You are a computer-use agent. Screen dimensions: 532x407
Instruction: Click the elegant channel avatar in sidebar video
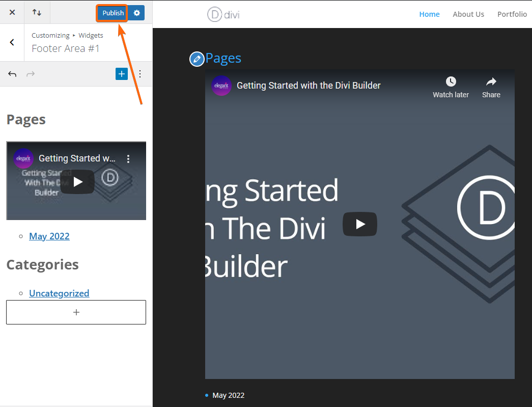pos(23,158)
